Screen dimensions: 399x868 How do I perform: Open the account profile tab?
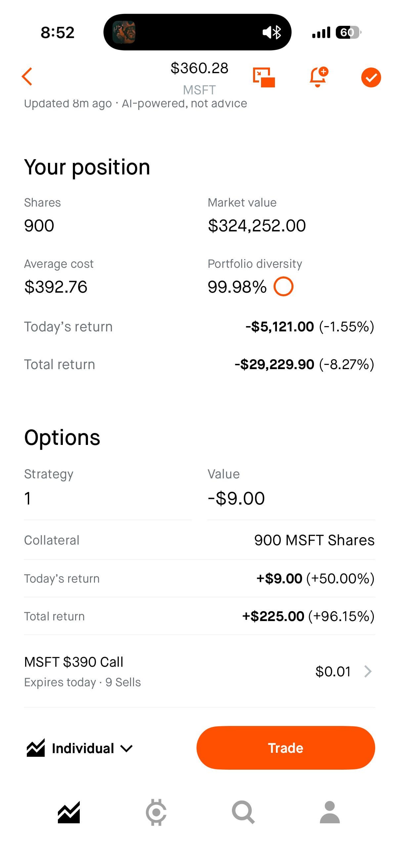(330, 812)
